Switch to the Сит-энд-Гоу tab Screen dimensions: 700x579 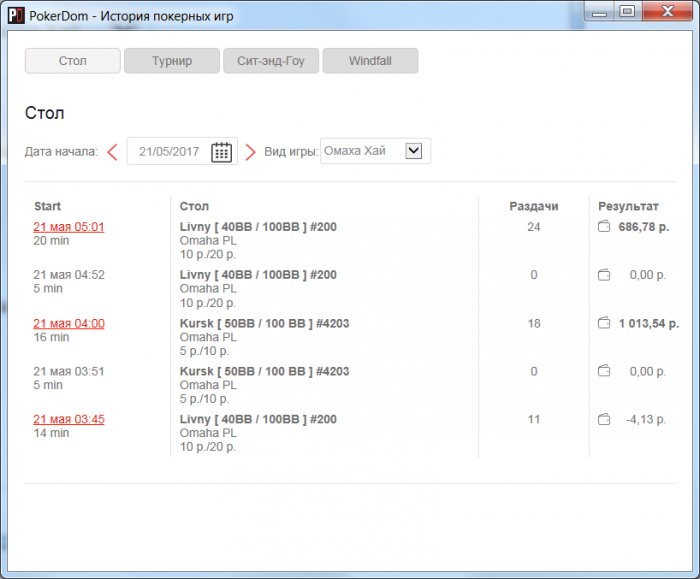point(271,61)
